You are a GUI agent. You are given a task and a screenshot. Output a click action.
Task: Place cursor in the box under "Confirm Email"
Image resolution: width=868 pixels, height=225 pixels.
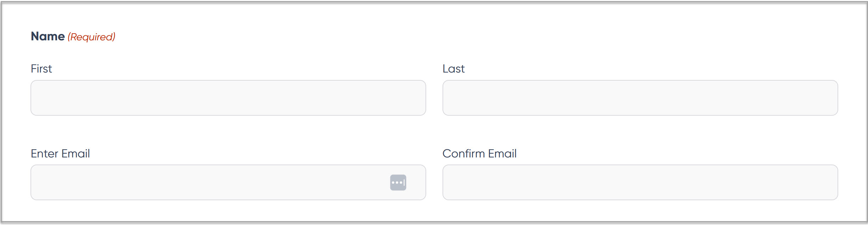click(640, 183)
